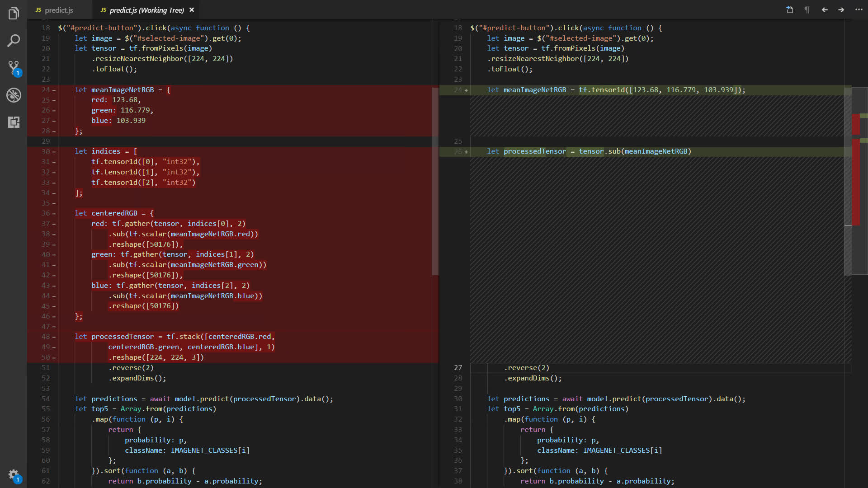Click right pane line number 27
This screenshot has height=488, width=868.
(x=458, y=368)
